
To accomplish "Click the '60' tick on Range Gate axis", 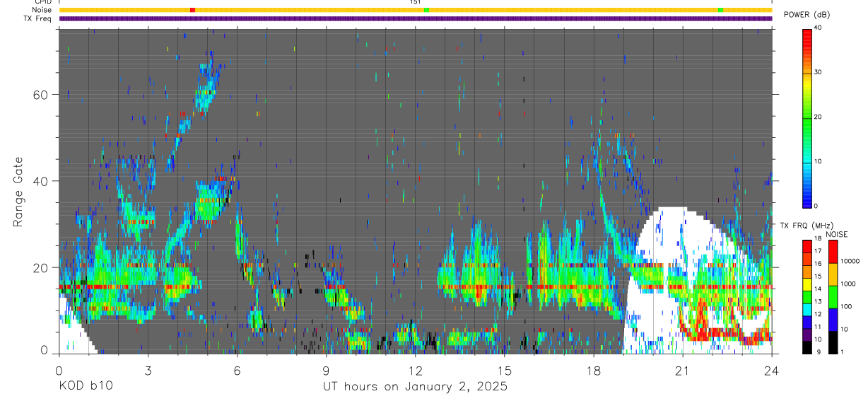I will click(x=40, y=95).
